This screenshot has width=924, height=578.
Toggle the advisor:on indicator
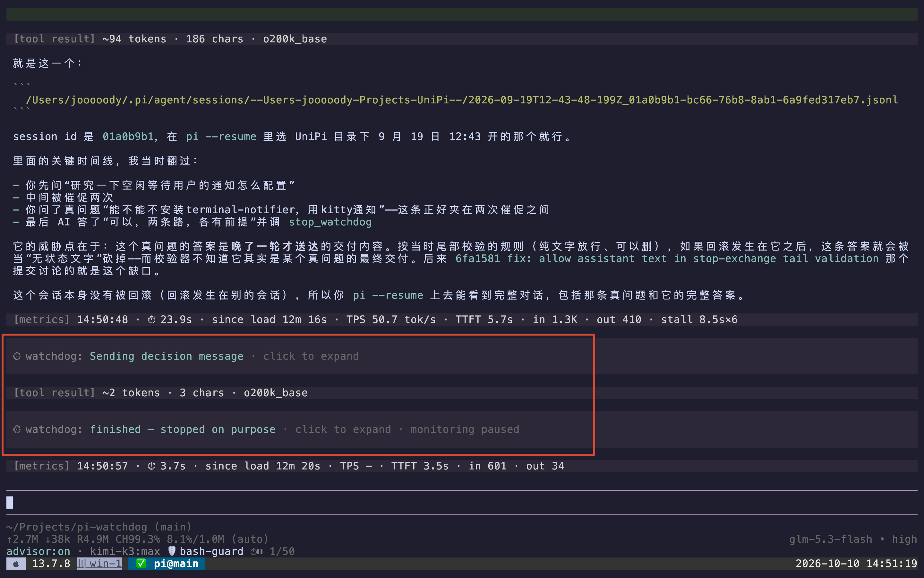coord(38,551)
